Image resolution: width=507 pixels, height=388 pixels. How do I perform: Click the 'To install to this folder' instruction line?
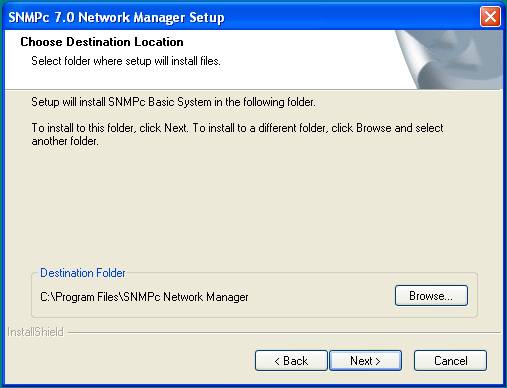pyautogui.click(x=237, y=128)
